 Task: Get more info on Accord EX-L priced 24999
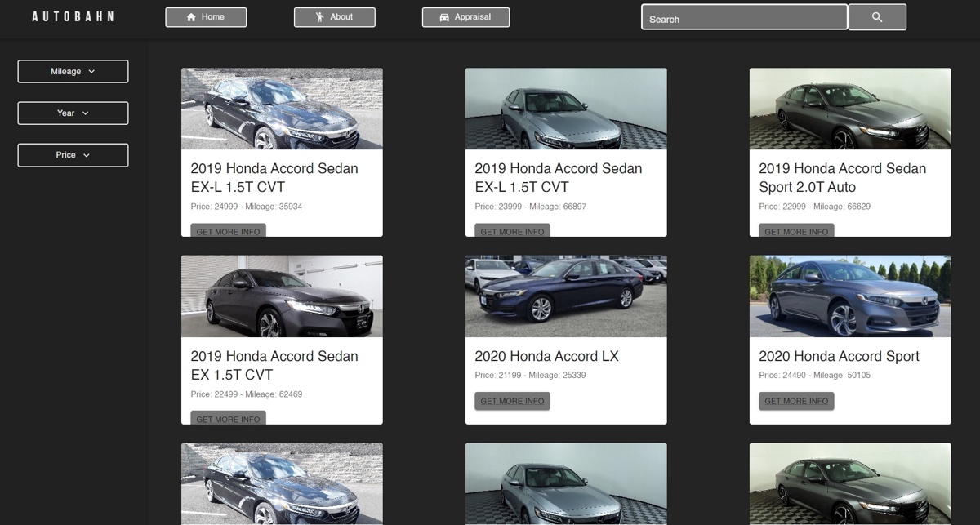point(228,231)
